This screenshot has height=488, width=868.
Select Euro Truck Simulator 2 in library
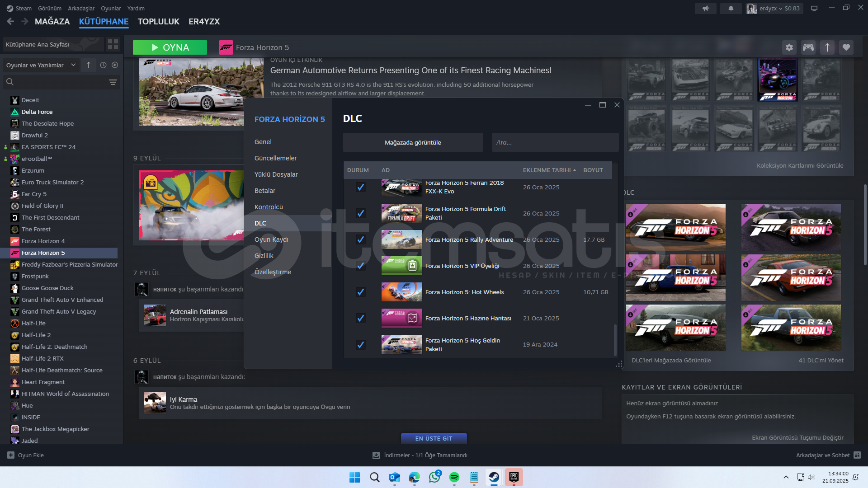52,182
